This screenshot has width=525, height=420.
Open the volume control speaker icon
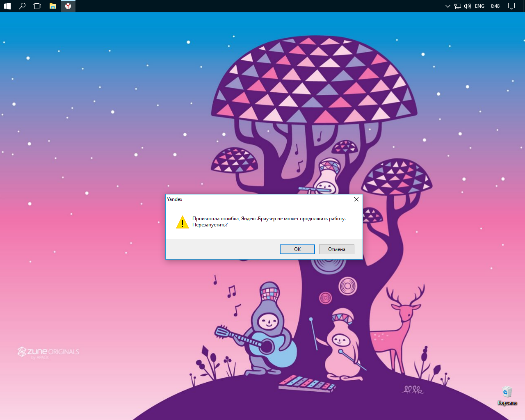coord(468,6)
